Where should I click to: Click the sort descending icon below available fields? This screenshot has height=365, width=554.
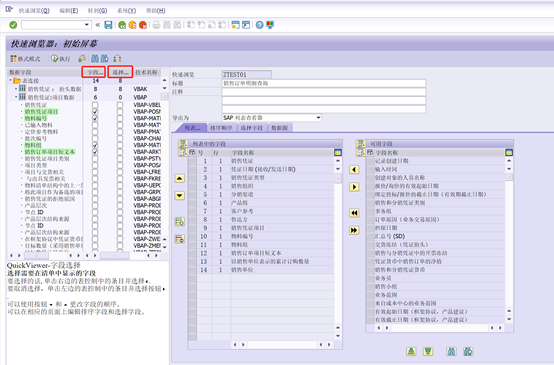point(428,351)
